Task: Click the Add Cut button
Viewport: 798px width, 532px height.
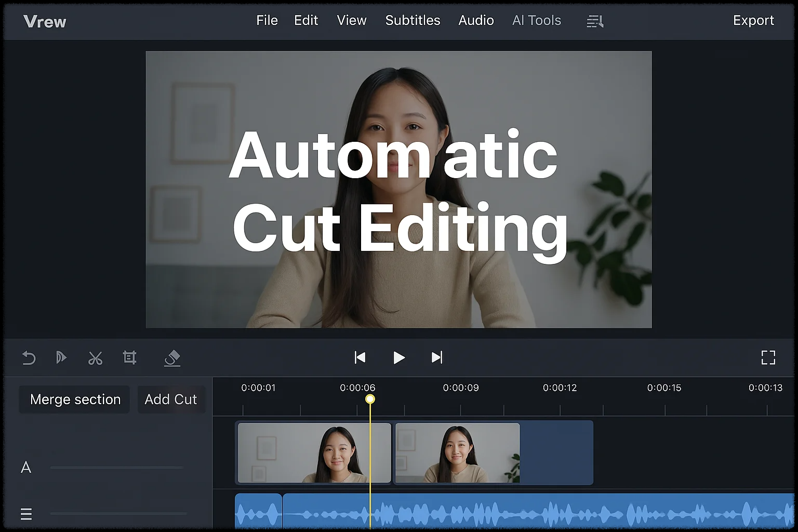Action: (x=171, y=400)
